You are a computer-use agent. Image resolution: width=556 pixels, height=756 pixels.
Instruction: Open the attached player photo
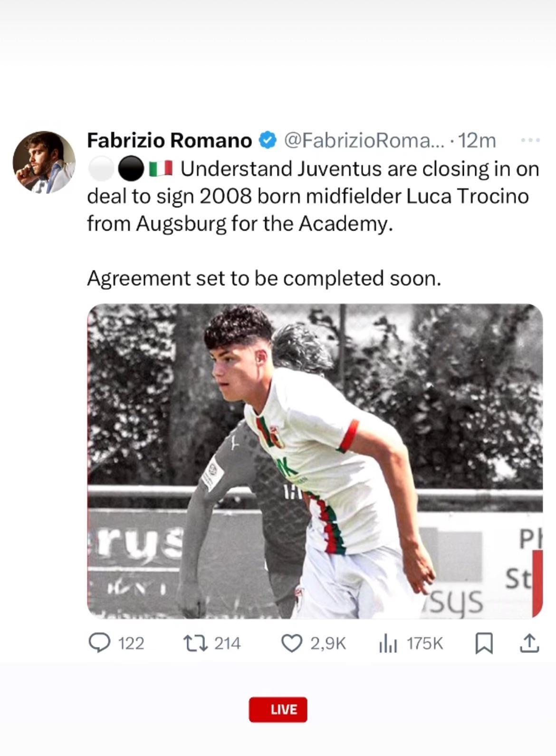point(315,461)
